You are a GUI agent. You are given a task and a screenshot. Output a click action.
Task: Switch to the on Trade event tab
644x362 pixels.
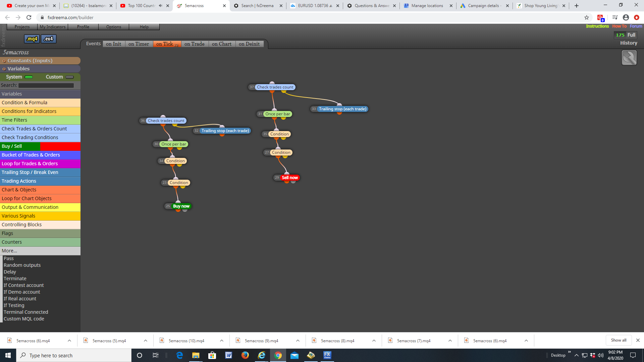[x=195, y=44]
